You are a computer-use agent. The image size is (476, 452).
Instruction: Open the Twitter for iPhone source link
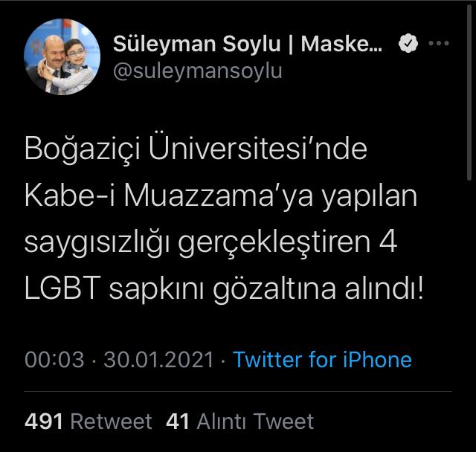coord(322,360)
